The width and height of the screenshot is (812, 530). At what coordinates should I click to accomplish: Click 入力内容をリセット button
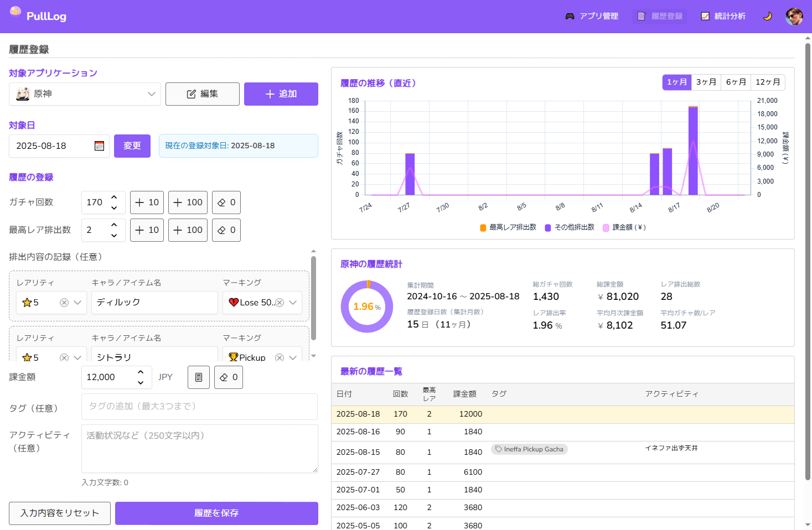(x=60, y=513)
